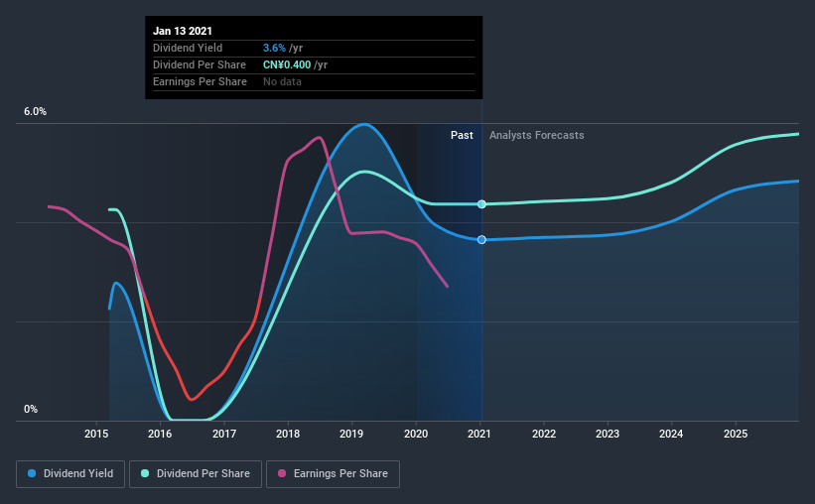Screen dimensions: 815x504
Task: Click the Analysts Forecasts label
Action: tap(536, 135)
